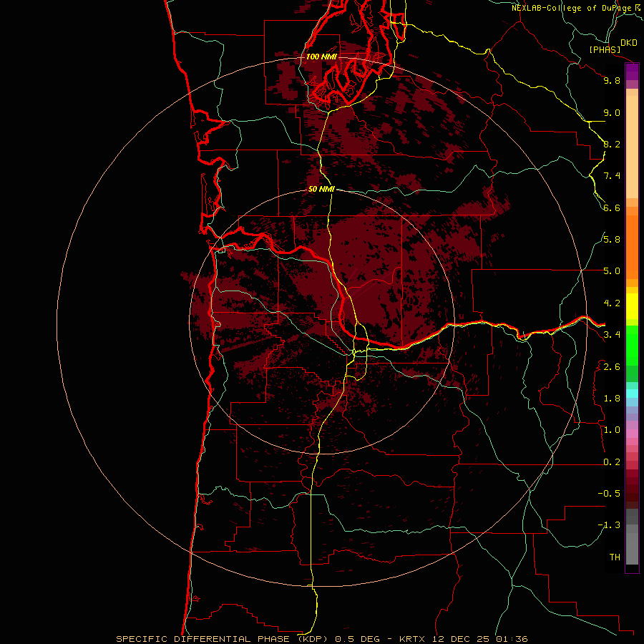Select the 4.2 scale value

coord(612,303)
